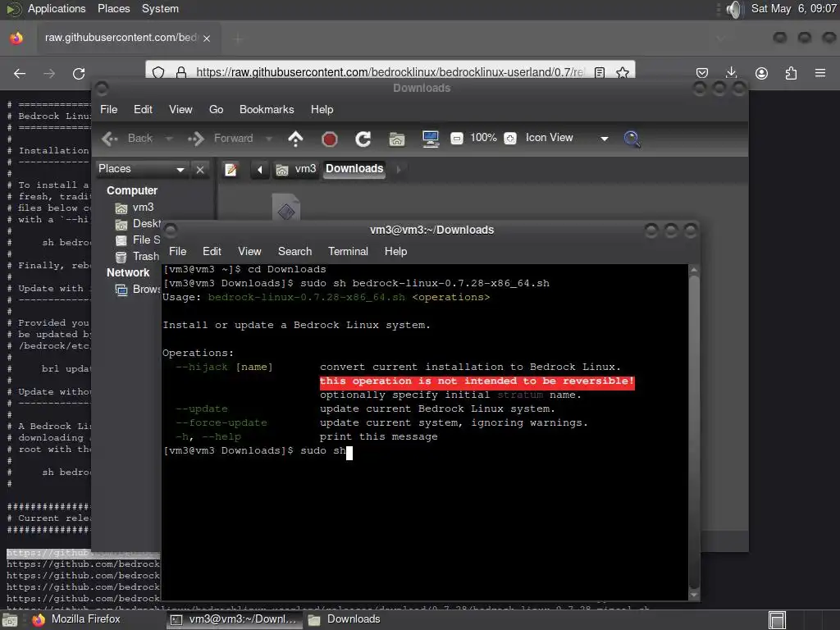Image resolution: width=840 pixels, height=630 pixels.
Task: Open Downloads window's File menu
Action: point(109,109)
